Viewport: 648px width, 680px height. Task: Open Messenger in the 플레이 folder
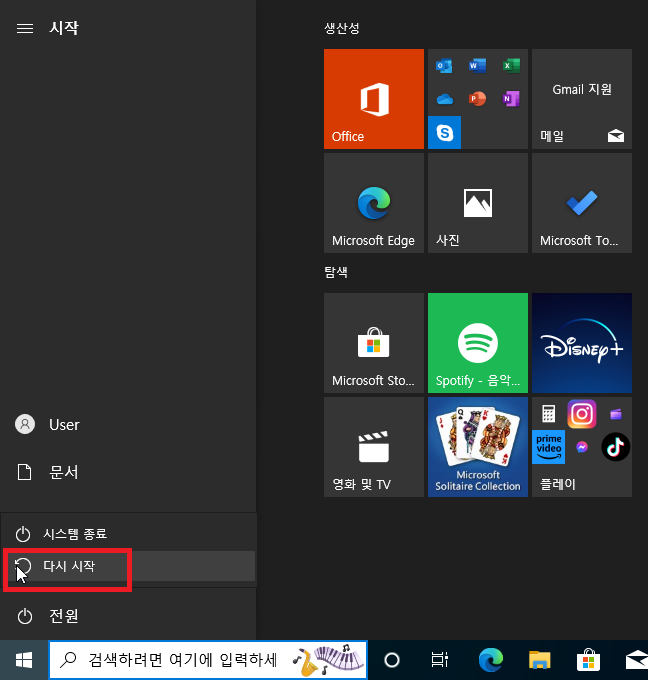(x=582, y=447)
